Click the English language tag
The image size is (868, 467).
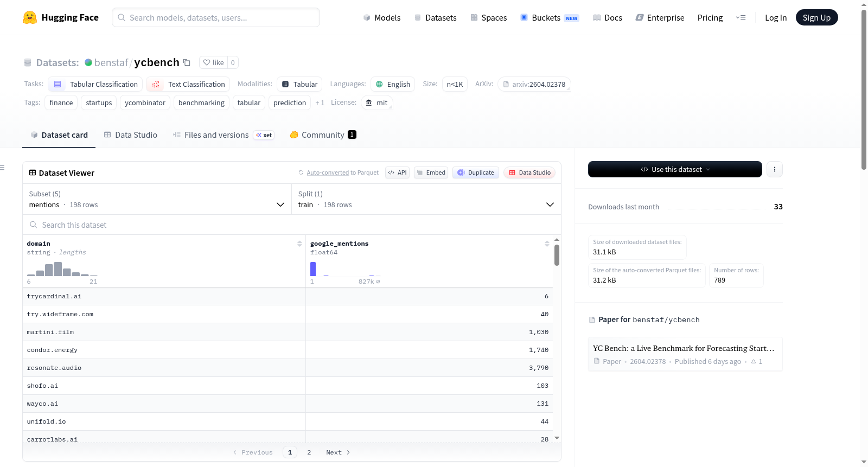[x=393, y=84]
